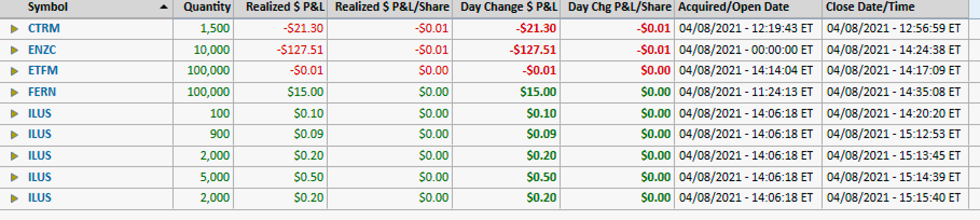Sort by Day Change $ P&L header
The image size is (980, 220).
click(x=508, y=8)
